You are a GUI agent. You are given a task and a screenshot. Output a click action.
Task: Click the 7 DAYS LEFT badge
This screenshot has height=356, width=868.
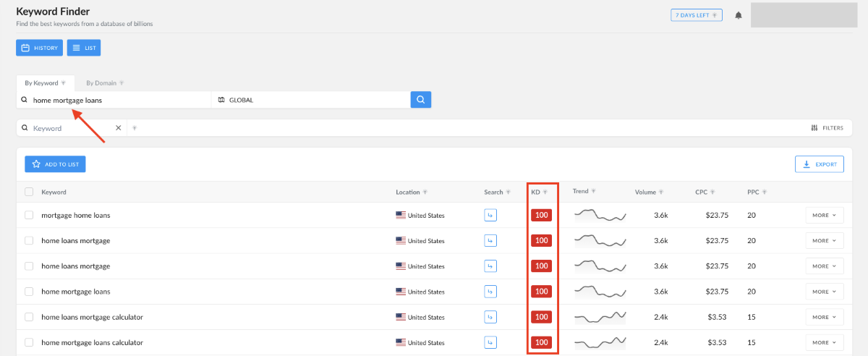point(697,15)
